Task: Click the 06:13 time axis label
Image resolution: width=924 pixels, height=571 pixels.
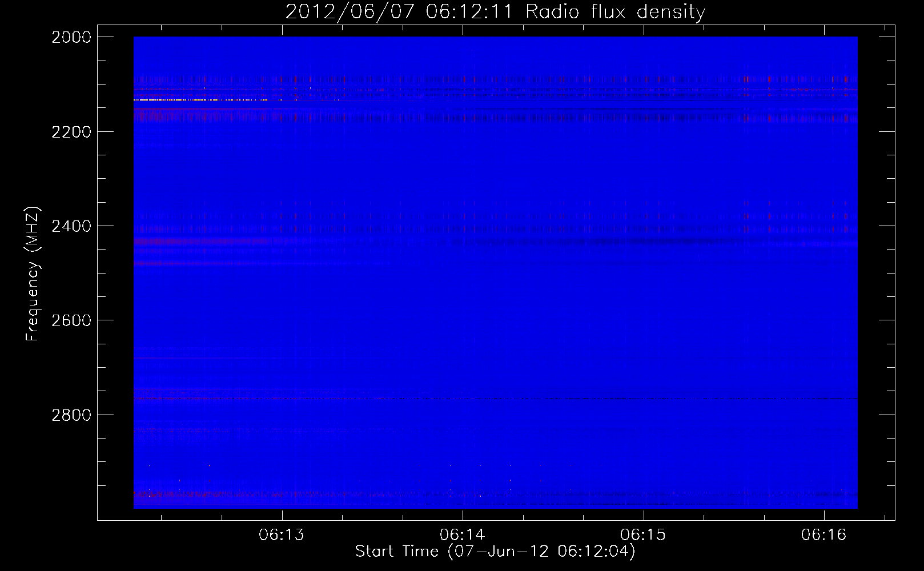Action: (282, 535)
